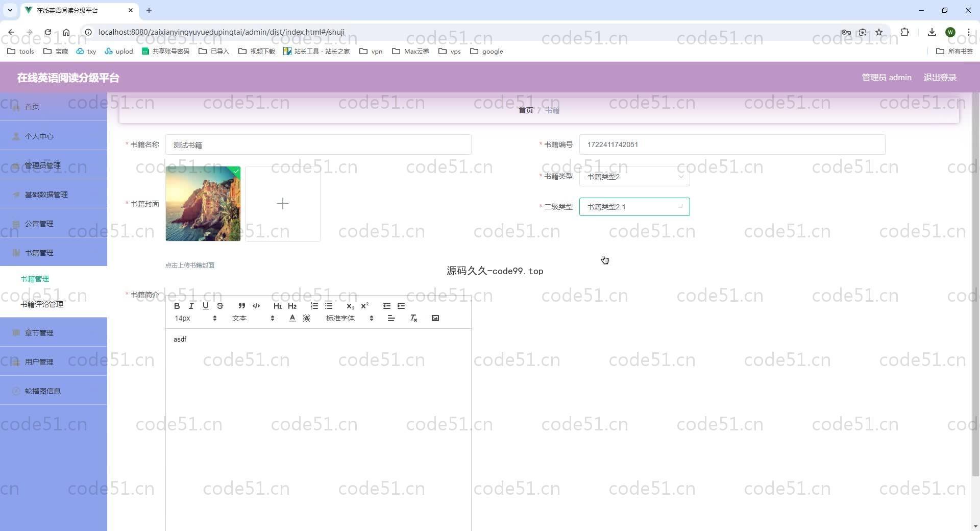Open the password manager key icon
980x531 pixels.
(x=846, y=32)
